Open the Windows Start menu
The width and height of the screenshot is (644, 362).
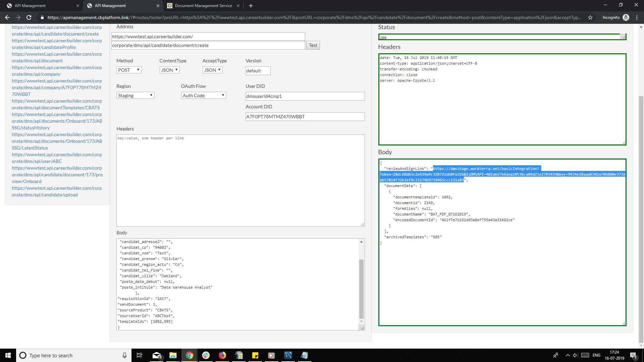click(x=8, y=355)
